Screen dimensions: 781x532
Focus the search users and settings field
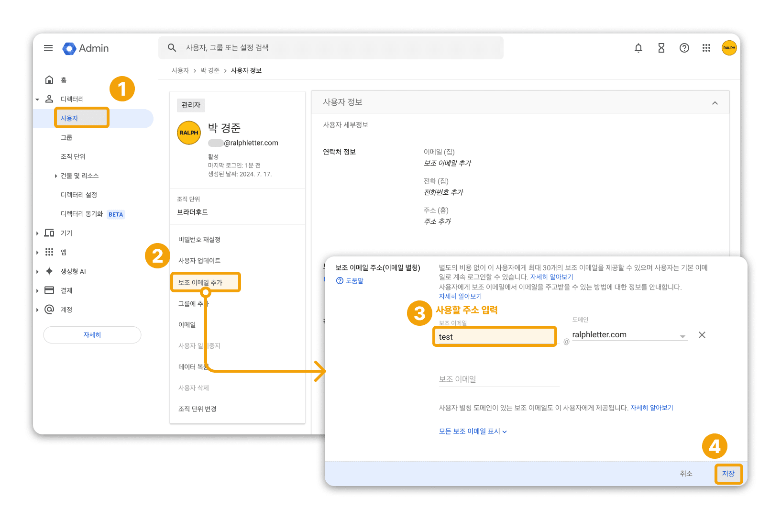click(331, 48)
